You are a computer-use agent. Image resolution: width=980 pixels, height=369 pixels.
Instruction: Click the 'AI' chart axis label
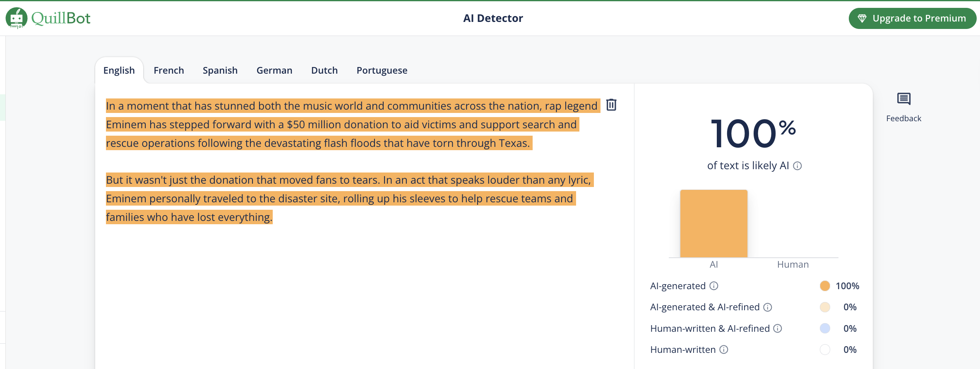714,264
